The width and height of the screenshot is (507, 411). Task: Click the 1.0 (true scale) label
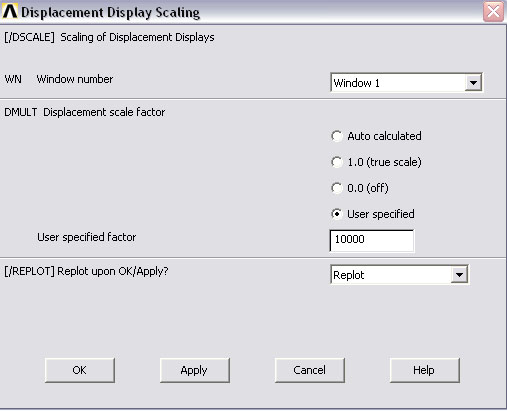(x=384, y=162)
